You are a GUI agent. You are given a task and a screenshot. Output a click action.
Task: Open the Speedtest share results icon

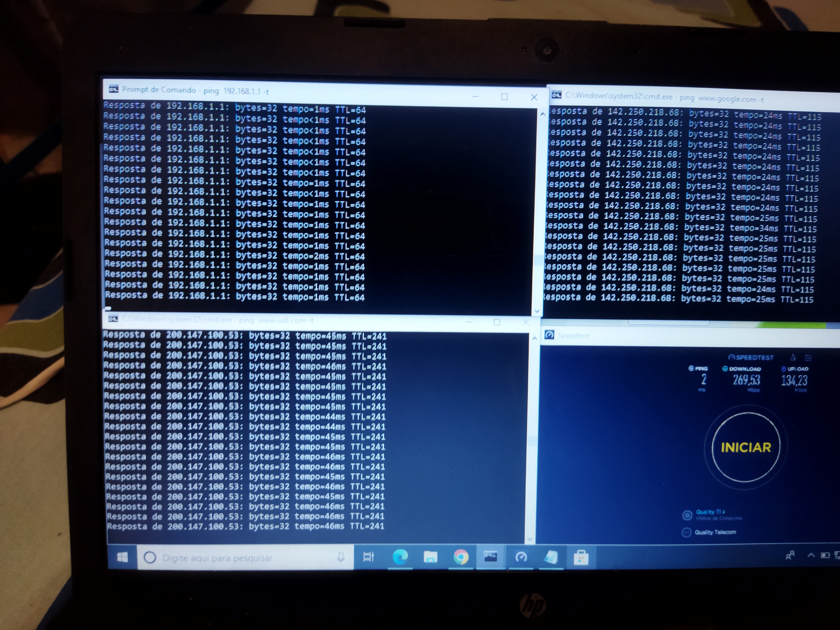pos(793,357)
